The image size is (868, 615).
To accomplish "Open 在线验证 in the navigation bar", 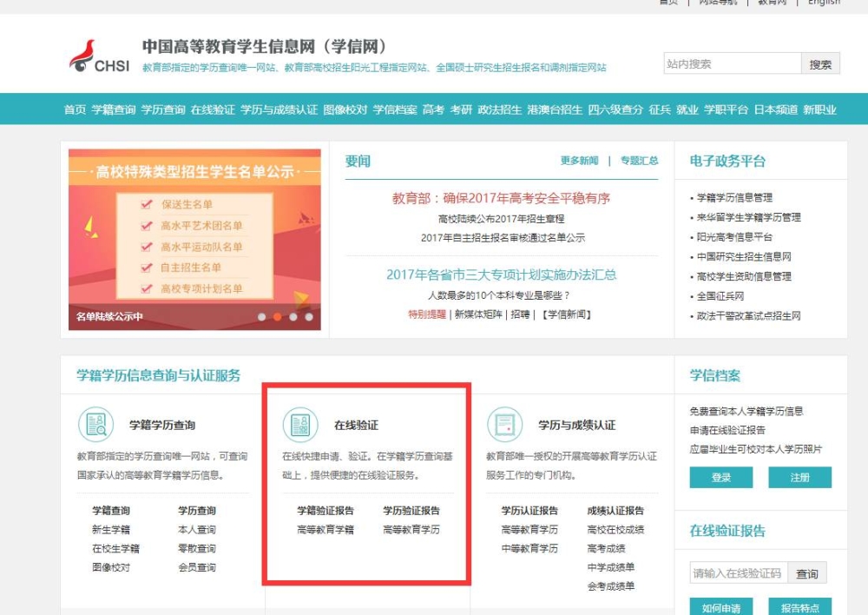I will click(x=214, y=109).
